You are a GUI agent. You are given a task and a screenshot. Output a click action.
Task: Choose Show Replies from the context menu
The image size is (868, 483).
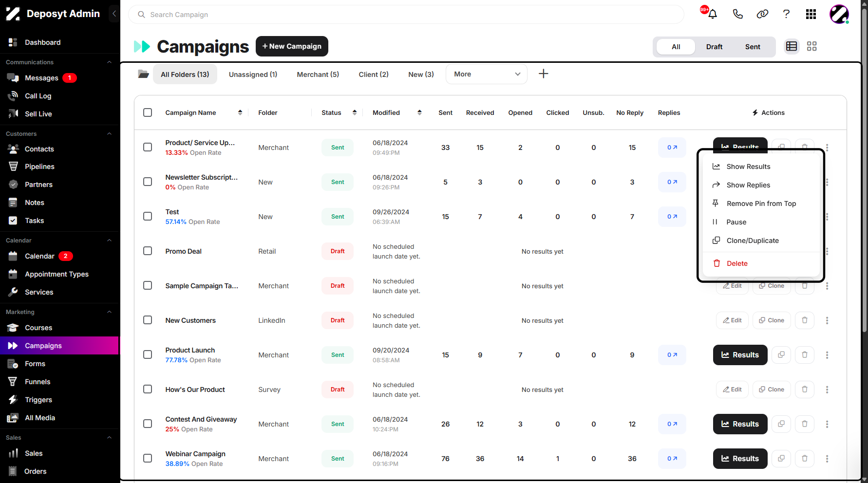tap(761, 185)
